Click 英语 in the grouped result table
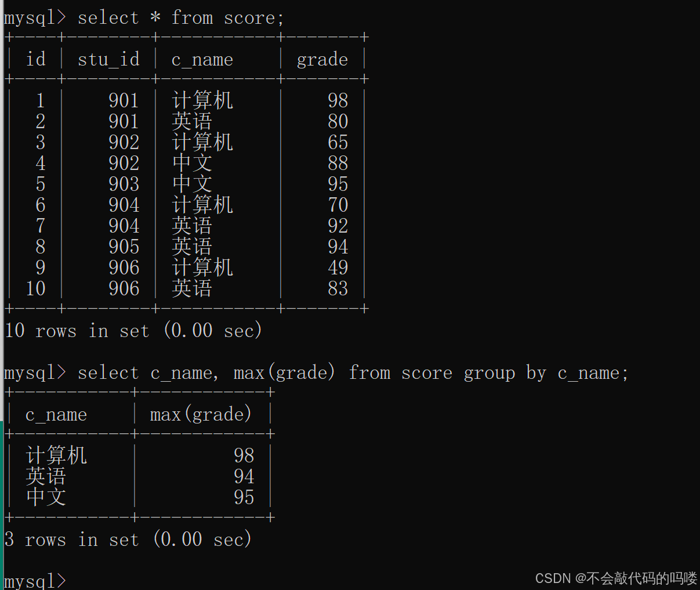Viewport: 700px width, 590px height. [46, 476]
